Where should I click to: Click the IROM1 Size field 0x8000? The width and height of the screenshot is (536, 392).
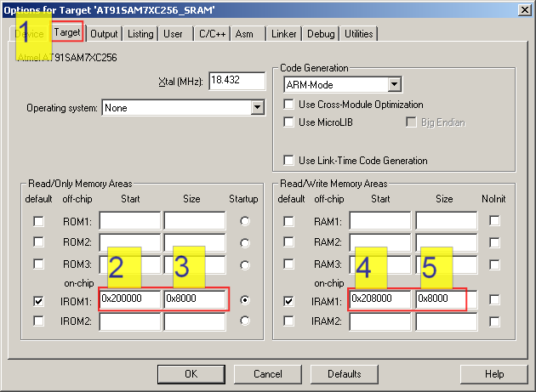[195, 299]
